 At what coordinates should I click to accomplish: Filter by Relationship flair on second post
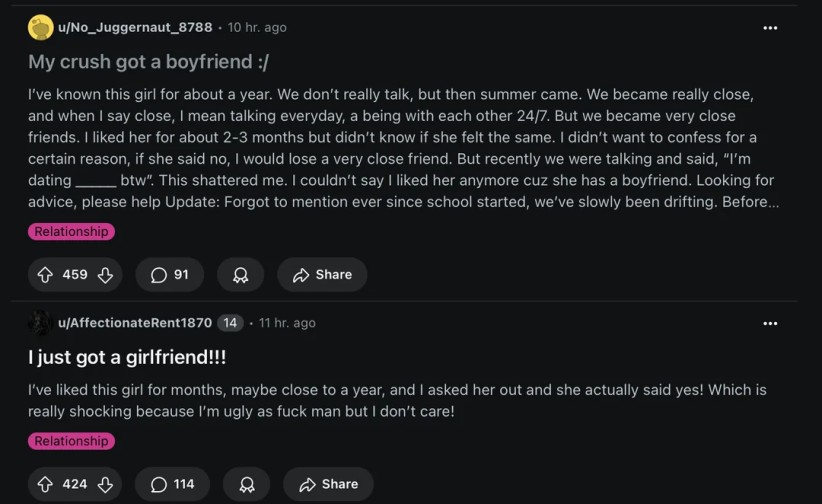[71, 441]
